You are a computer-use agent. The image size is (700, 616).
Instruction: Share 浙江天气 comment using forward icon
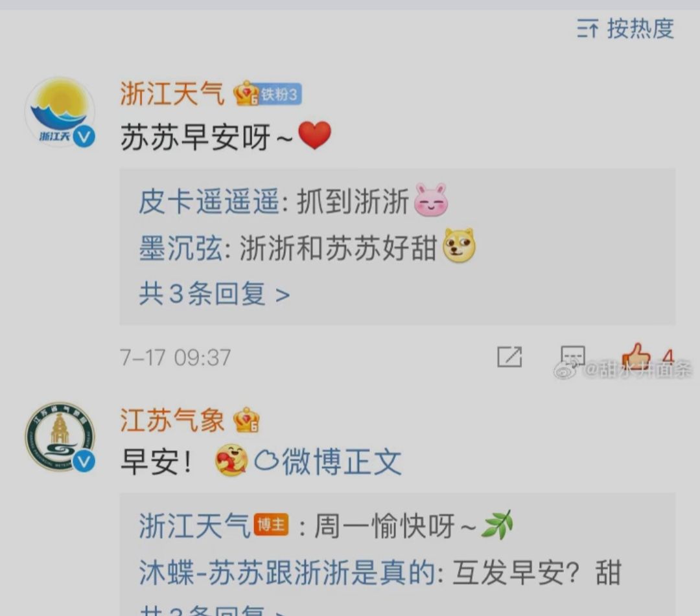509,357
